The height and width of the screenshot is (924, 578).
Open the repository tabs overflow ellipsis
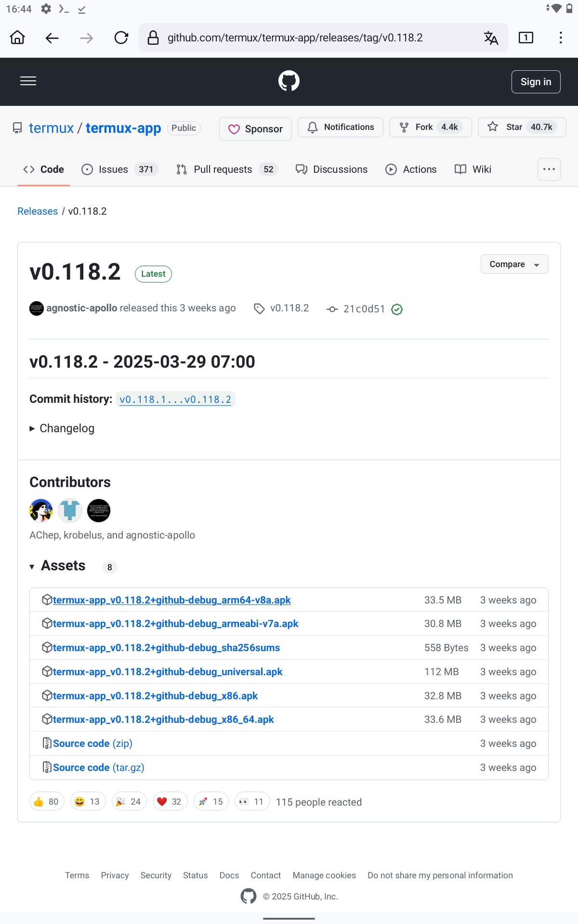click(549, 169)
